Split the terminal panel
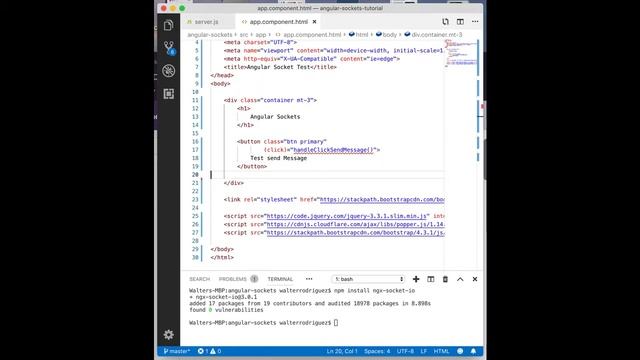This screenshot has height=360, width=640. tap(431, 279)
